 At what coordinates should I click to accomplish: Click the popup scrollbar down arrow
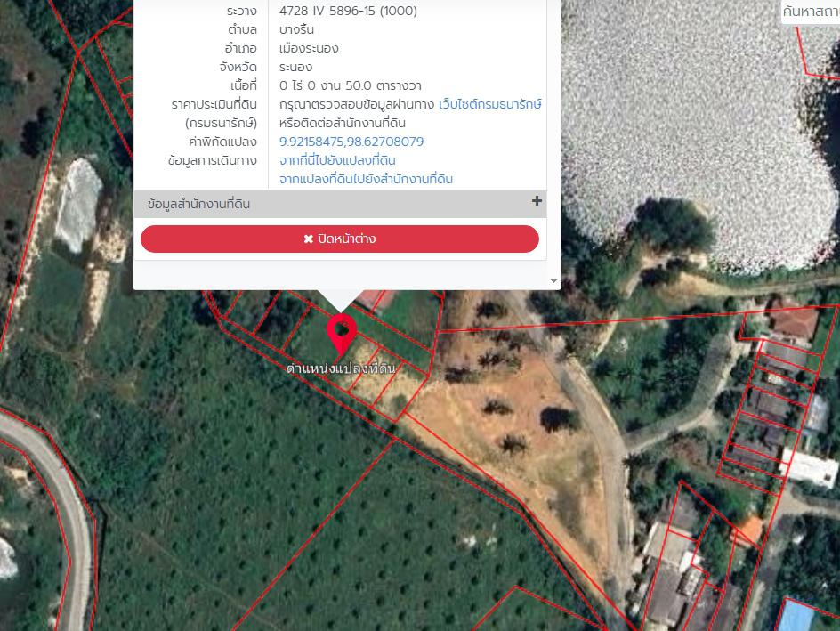pyautogui.click(x=554, y=281)
